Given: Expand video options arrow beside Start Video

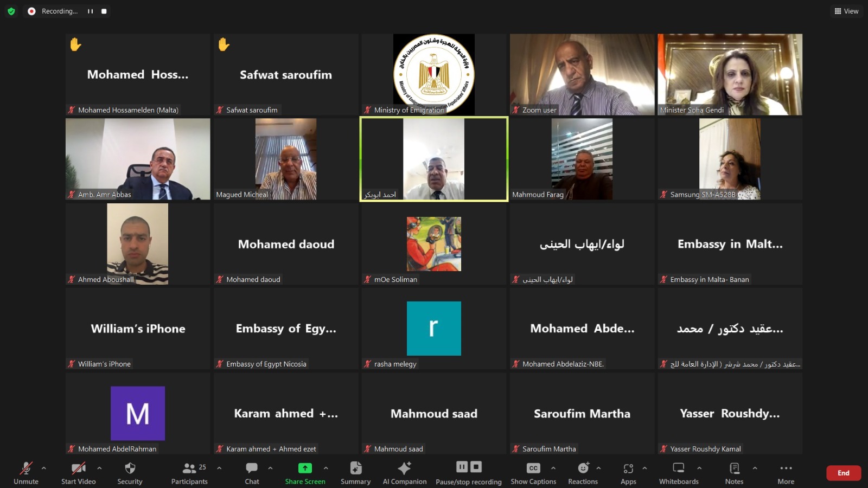Looking at the screenshot, I should [x=99, y=468].
